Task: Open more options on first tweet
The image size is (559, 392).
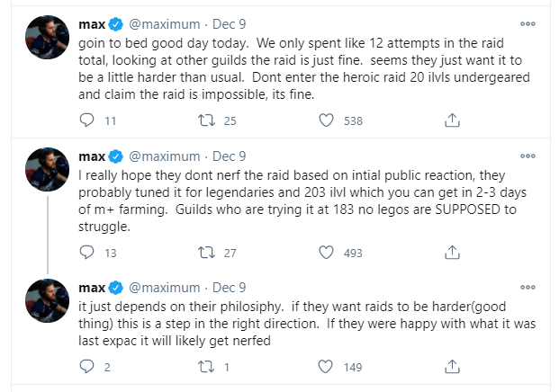Action: point(527,24)
